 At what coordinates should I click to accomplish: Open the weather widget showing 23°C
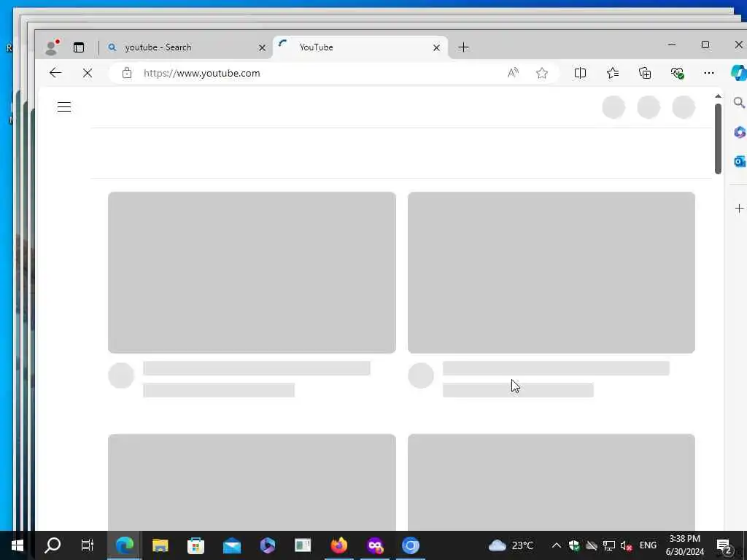(x=511, y=545)
